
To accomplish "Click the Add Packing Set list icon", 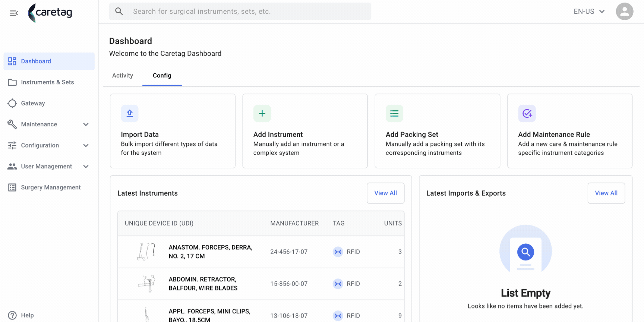I will coord(394,113).
